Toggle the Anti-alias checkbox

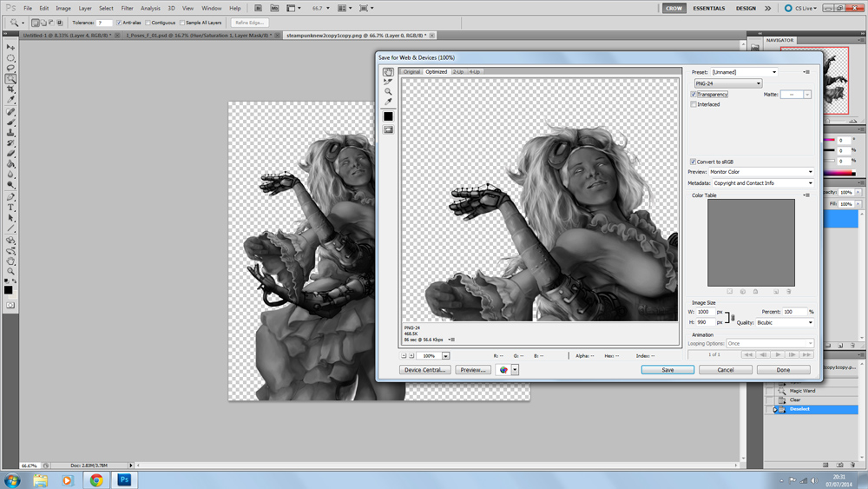pyautogui.click(x=118, y=23)
